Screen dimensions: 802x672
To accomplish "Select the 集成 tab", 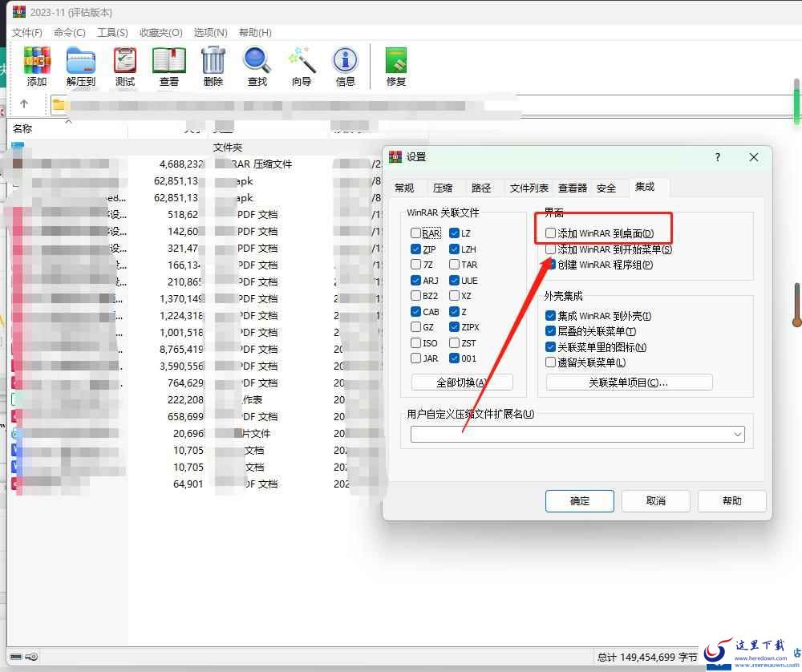I will click(x=645, y=187).
